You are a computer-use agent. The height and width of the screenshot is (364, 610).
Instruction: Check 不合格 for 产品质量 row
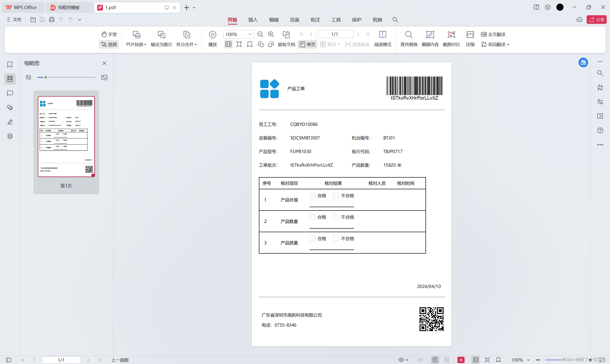pos(336,239)
